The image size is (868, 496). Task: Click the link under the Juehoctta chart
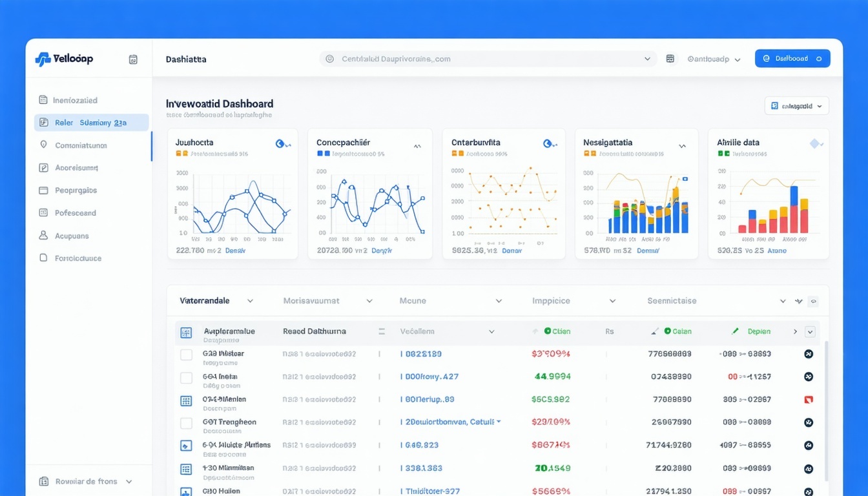[235, 251]
